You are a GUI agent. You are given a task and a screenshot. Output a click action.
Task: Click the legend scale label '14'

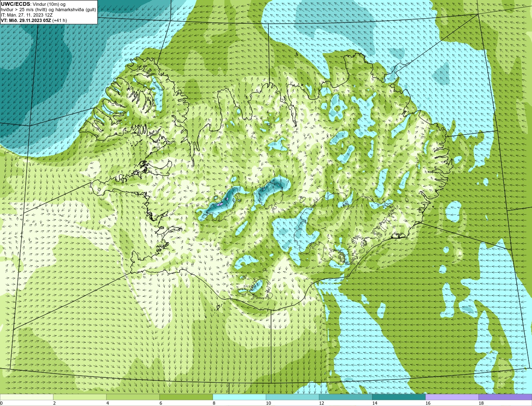tap(375, 403)
